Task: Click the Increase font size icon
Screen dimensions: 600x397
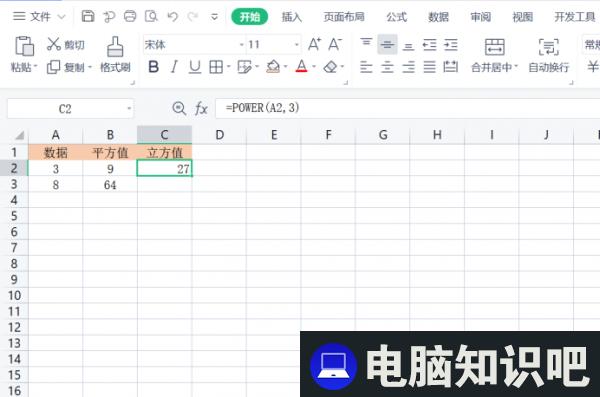Action: coord(314,44)
